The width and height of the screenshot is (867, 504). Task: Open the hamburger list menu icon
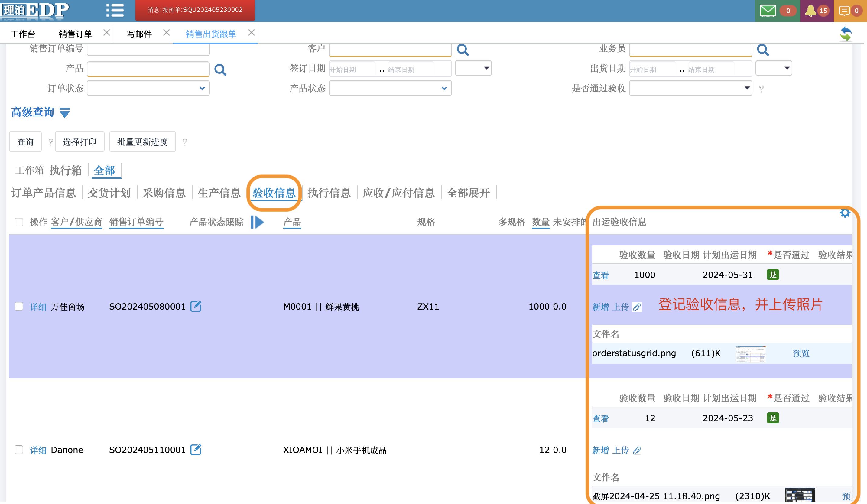coord(115,10)
